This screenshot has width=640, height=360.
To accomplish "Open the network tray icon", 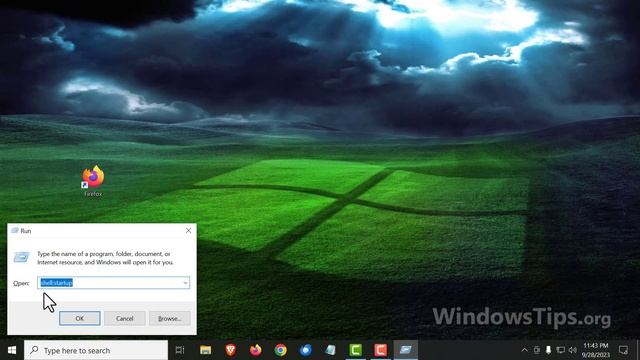I will point(561,350).
